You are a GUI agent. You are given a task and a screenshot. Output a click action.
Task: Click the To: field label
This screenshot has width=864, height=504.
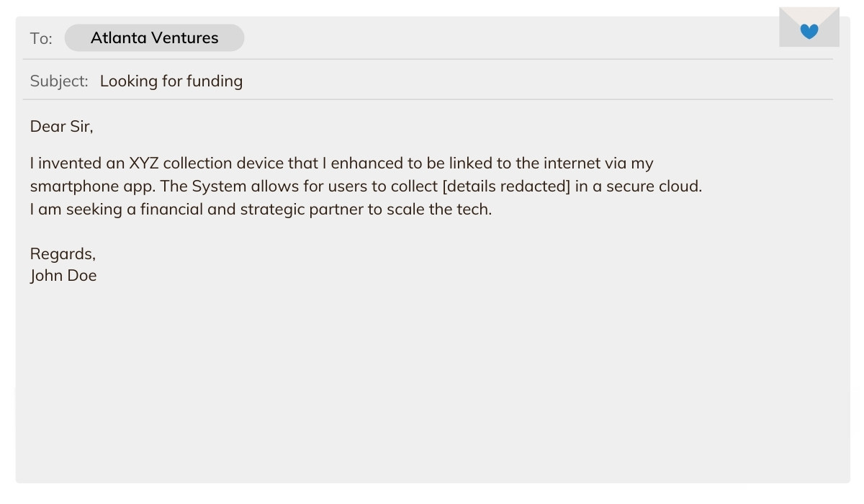pos(41,39)
